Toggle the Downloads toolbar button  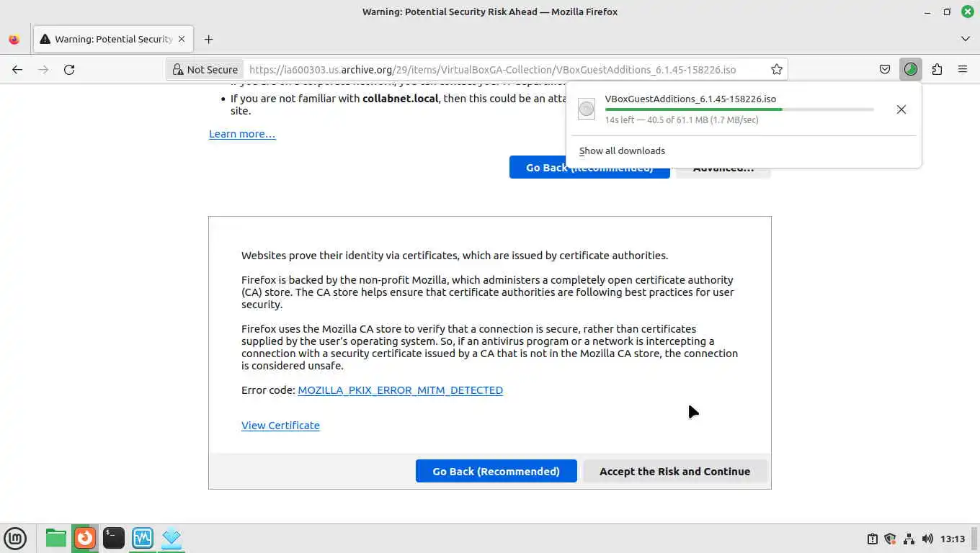[911, 70]
